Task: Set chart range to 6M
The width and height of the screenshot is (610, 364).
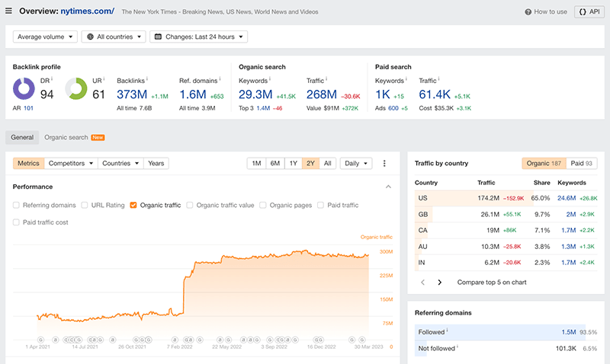Action: coord(275,164)
